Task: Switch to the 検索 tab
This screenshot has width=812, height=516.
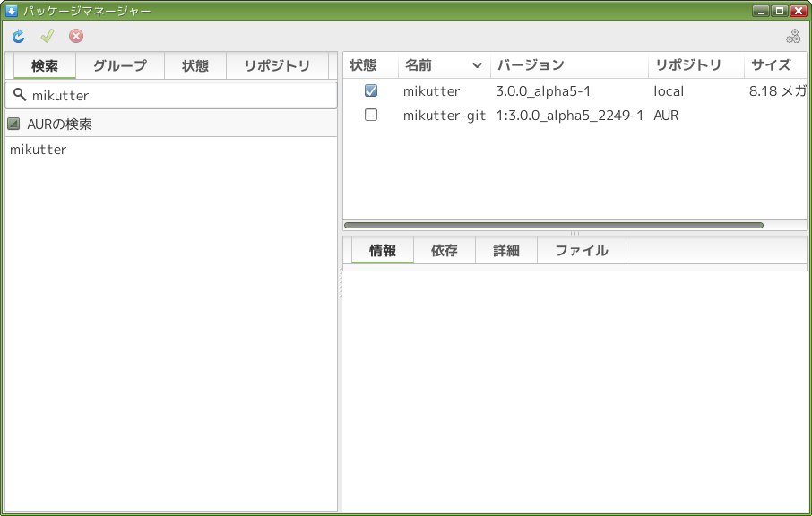Action: 45,65
